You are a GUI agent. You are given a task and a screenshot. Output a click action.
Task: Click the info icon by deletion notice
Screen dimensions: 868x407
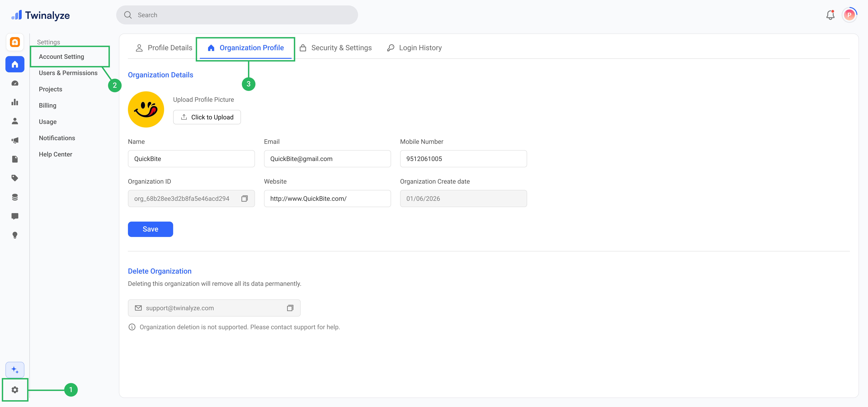click(132, 327)
